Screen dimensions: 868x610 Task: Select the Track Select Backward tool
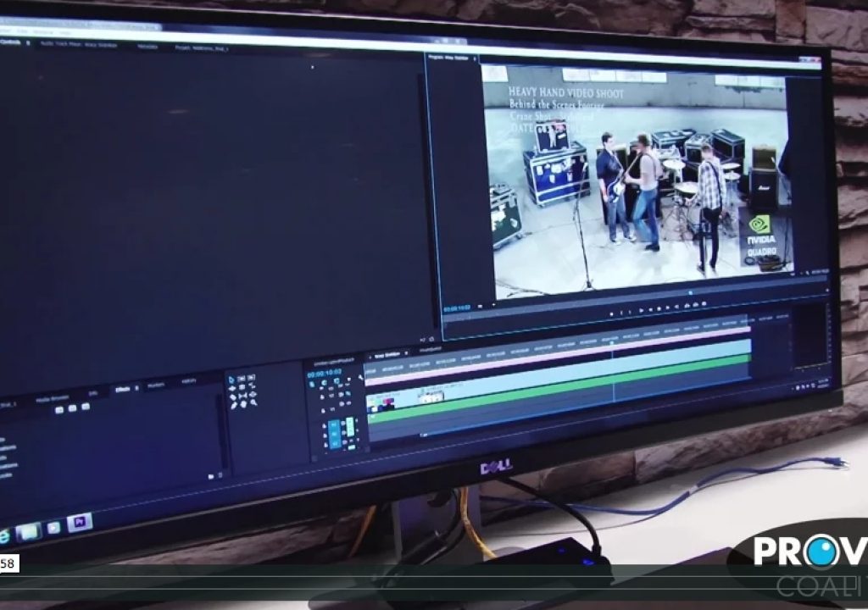tap(251, 378)
